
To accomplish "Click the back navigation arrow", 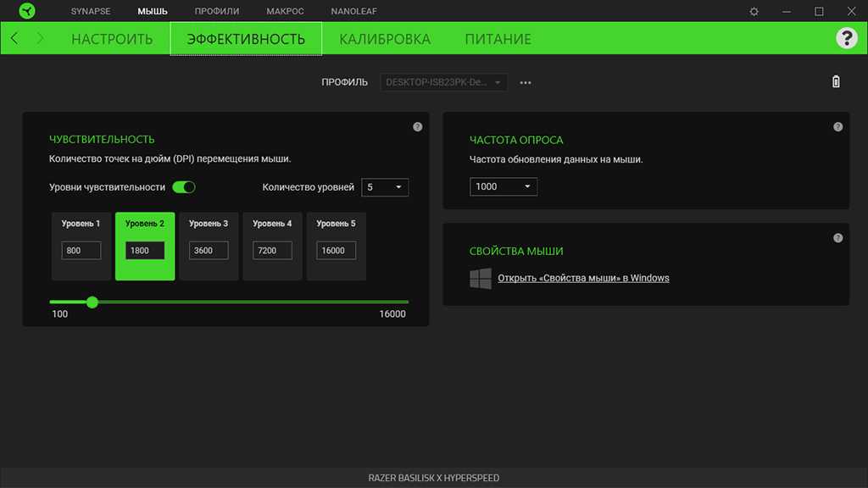I will (14, 38).
